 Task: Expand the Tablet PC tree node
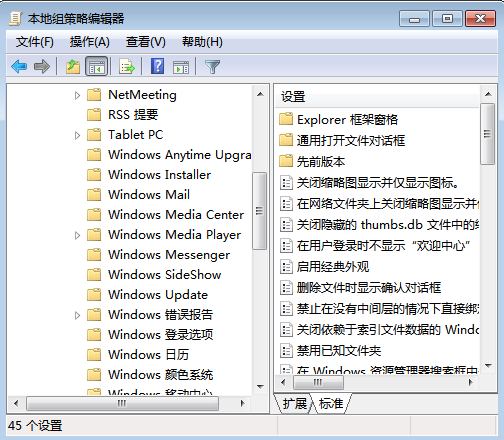[x=77, y=136]
